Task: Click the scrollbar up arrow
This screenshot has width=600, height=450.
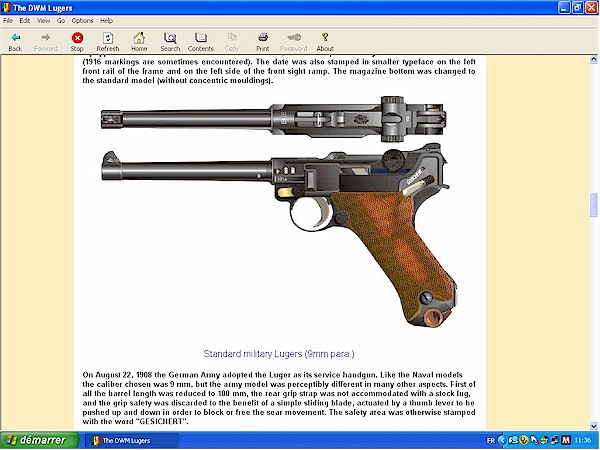Action: click(x=593, y=59)
